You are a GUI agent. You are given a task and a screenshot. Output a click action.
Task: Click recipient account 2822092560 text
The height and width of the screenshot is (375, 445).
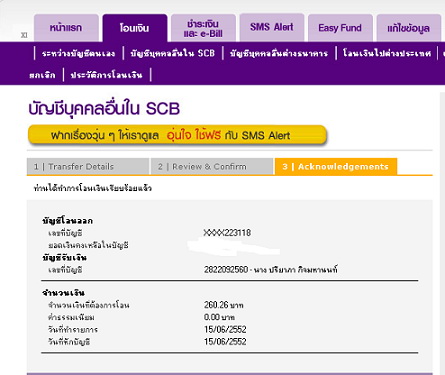(x=271, y=269)
